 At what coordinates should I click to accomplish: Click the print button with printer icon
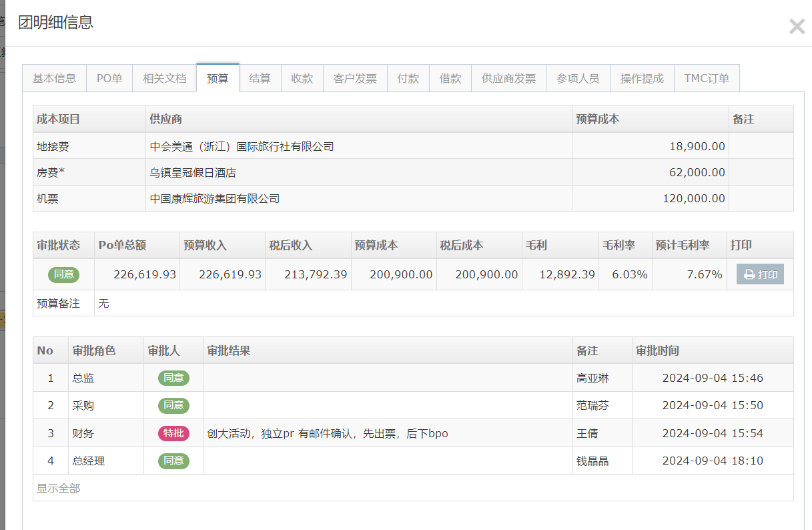click(x=760, y=274)
